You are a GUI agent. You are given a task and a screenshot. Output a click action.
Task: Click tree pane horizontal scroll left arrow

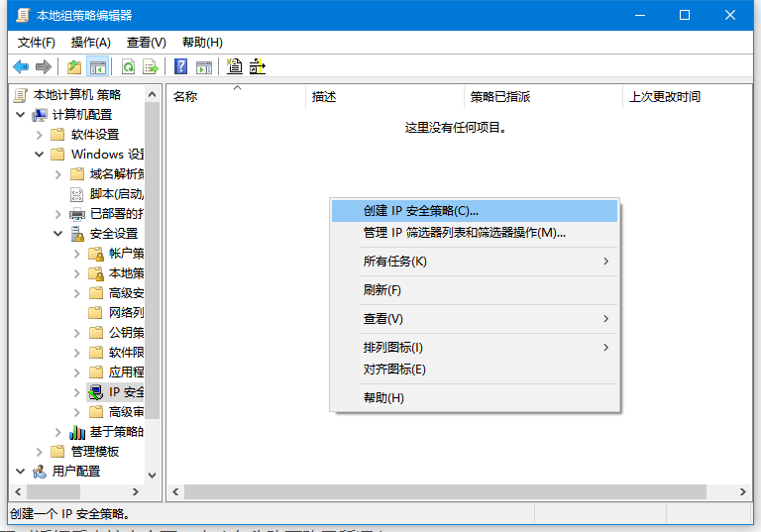pos(18,491)
